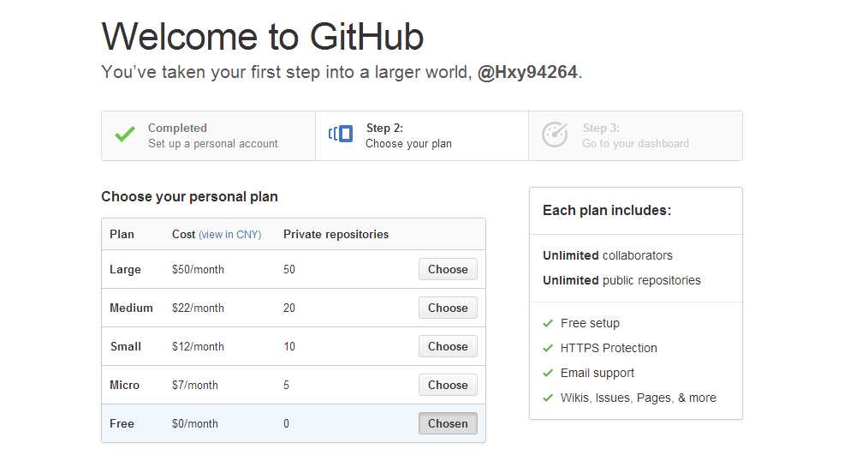
Task: Click the Step 2 plan icon
Action: pos(341,134)
